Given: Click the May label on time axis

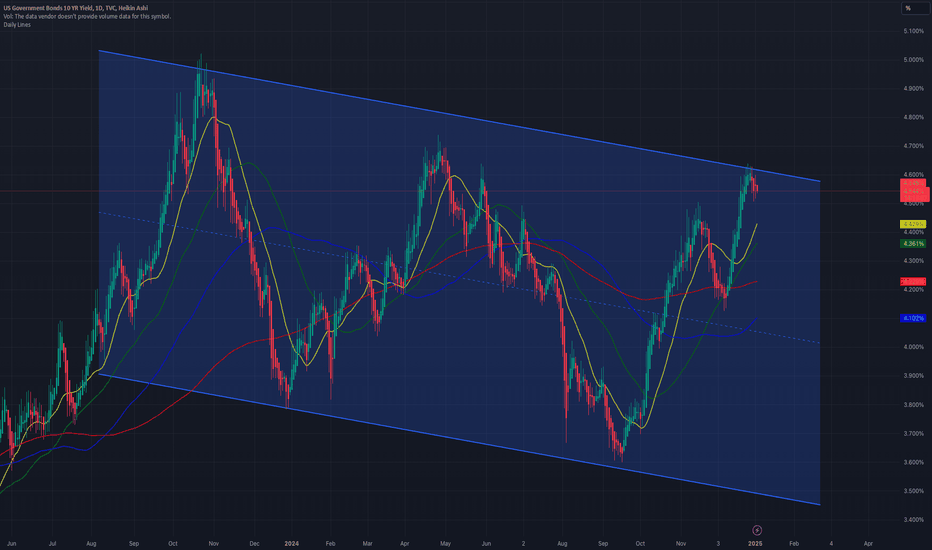Looking at the screenshot, I should pos(445,543).
